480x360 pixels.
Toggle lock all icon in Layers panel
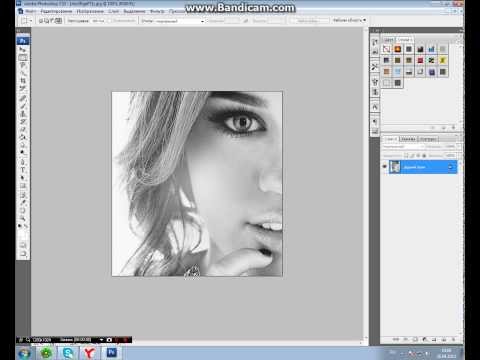(x=424, y=155)
